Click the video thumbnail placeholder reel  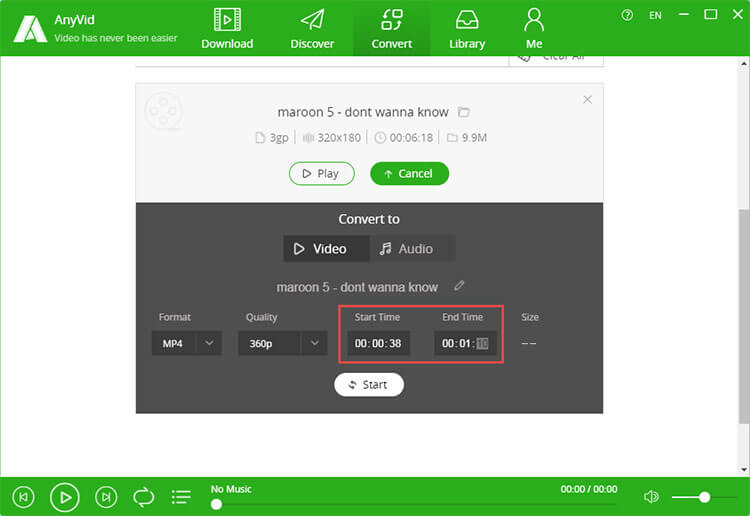(x=164, y=111)
